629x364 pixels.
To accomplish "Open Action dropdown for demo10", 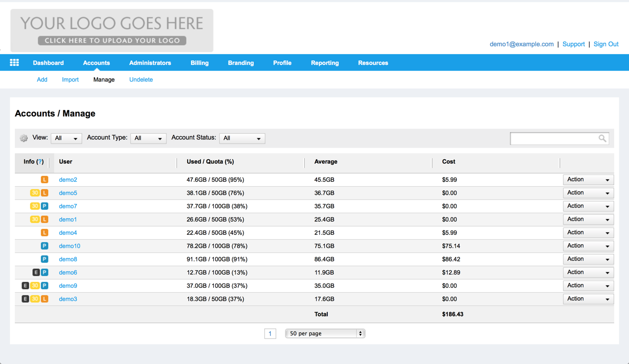I will click(588, 246).
